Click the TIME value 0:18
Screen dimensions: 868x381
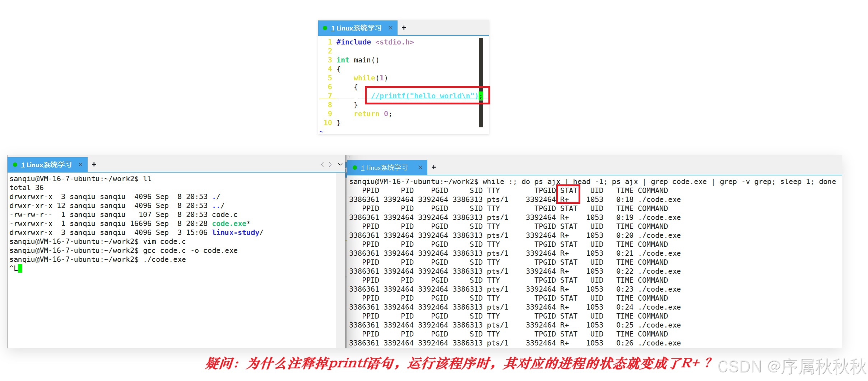(x=625, y=199)
